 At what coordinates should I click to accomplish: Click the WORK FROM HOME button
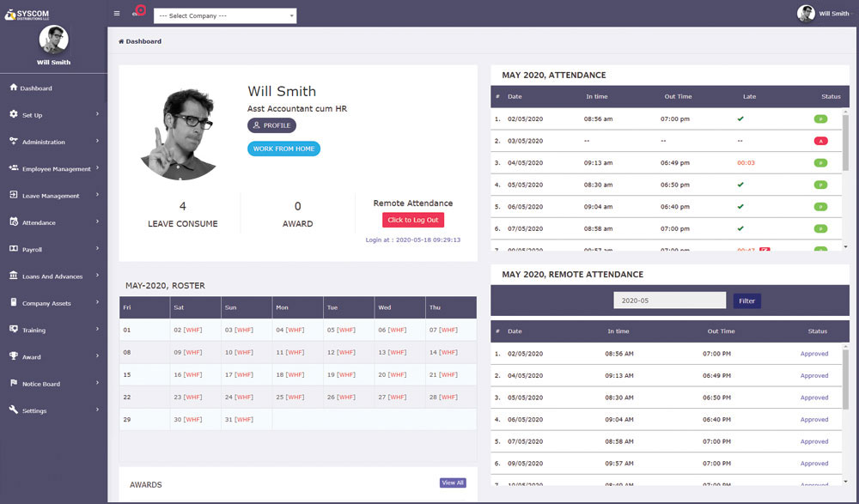(283, 149)
